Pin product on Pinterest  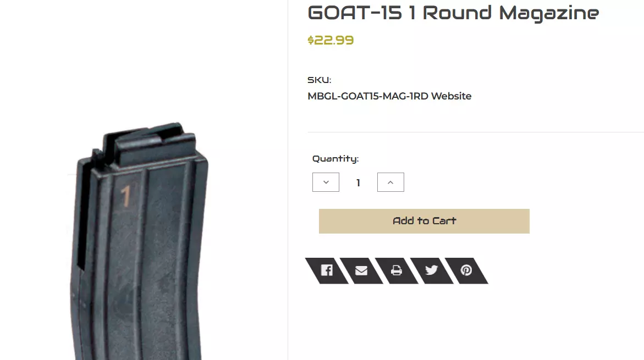[x=466, y=270]
